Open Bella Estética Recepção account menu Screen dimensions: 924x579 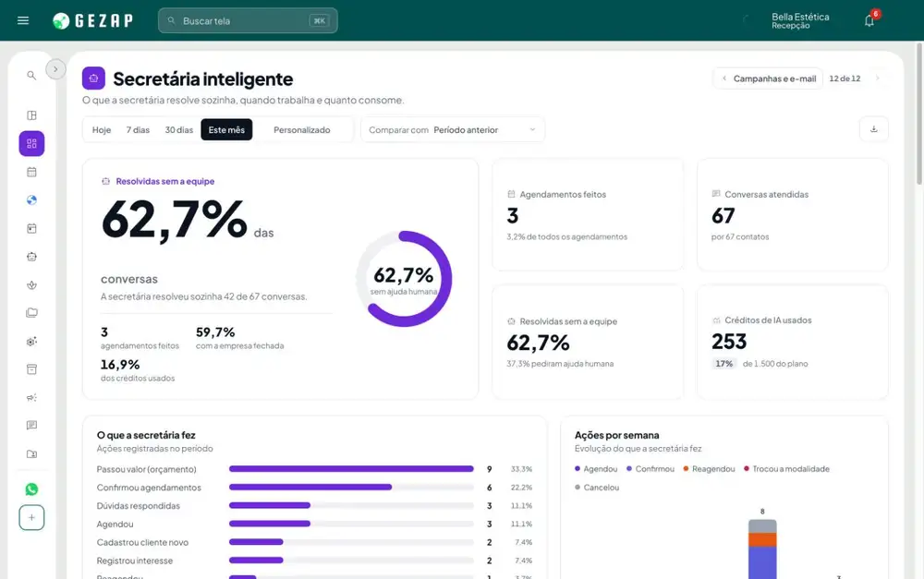point(799,20)
